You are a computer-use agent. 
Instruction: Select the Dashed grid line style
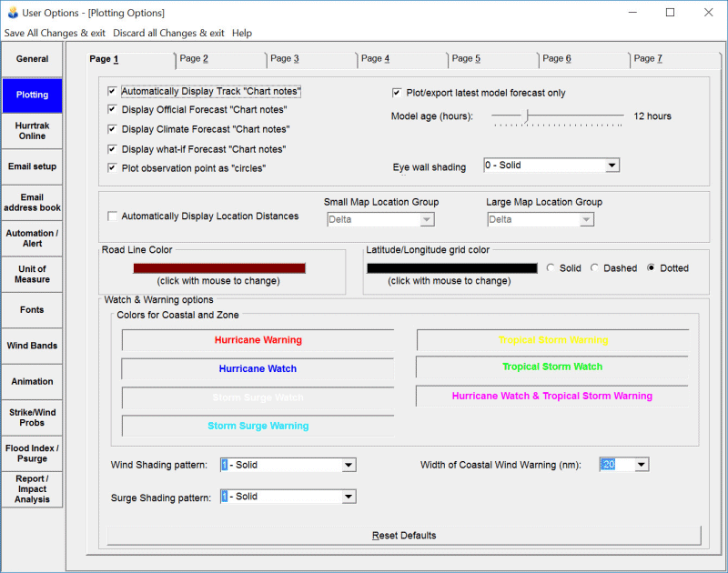pyautogui.click(x=595, y=268)
